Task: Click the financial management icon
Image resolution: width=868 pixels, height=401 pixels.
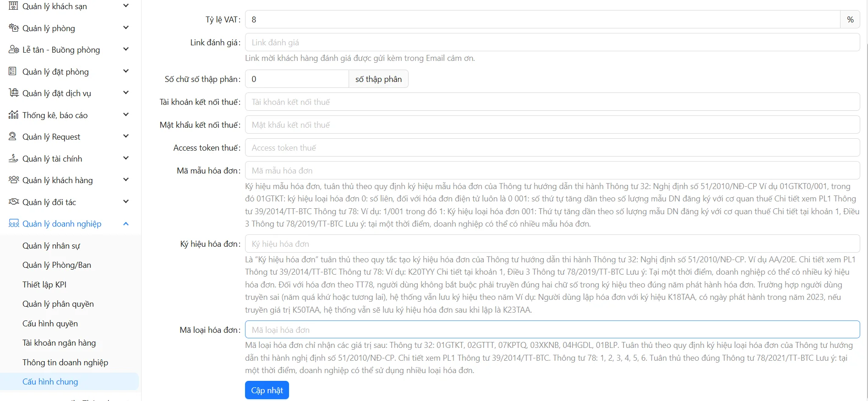Action: tap(13, 158)
